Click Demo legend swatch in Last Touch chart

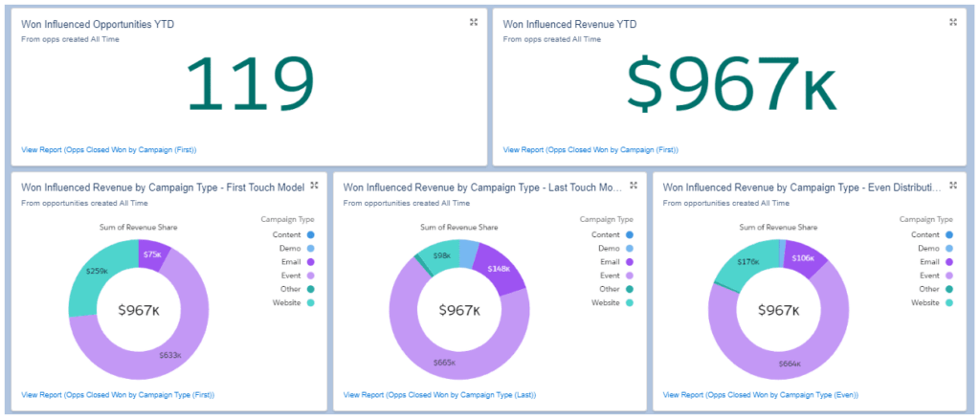(x=630, y=249)
